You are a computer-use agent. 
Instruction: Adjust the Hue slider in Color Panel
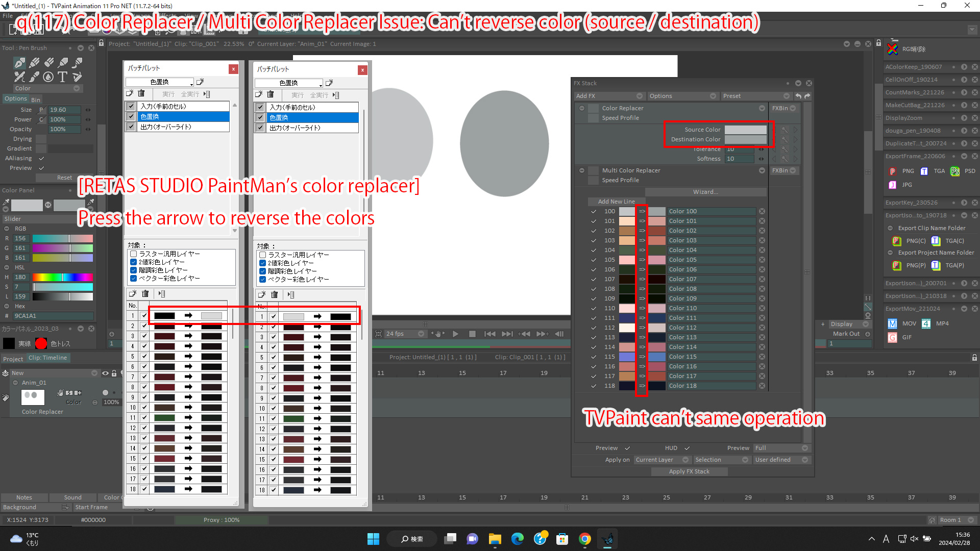coord(62,277)
